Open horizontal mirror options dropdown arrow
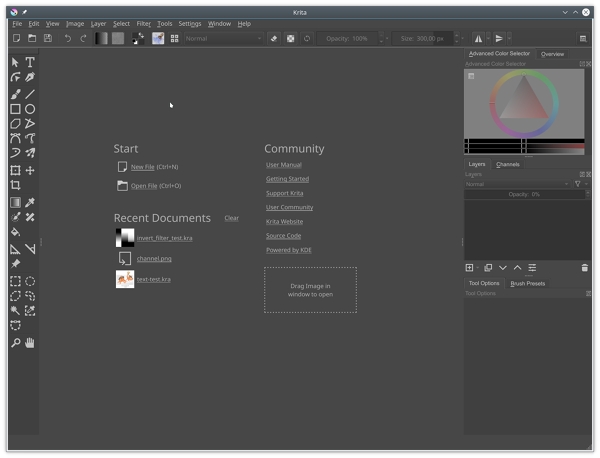The image size is (600, 458). click(x=488, y=38)
